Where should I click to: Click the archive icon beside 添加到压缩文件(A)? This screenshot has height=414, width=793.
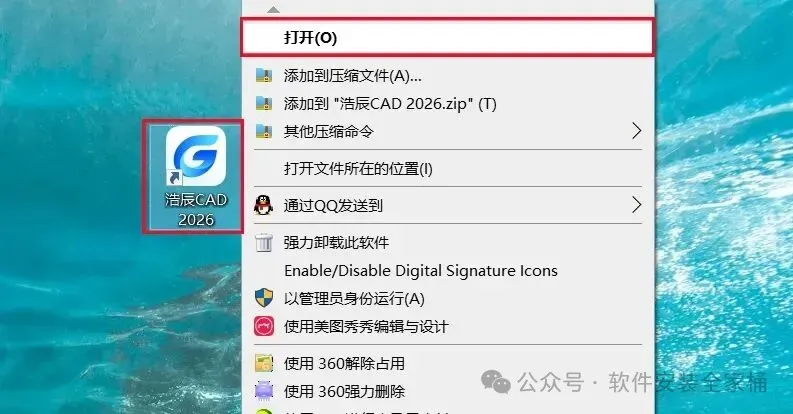click(x=263, y=76)
